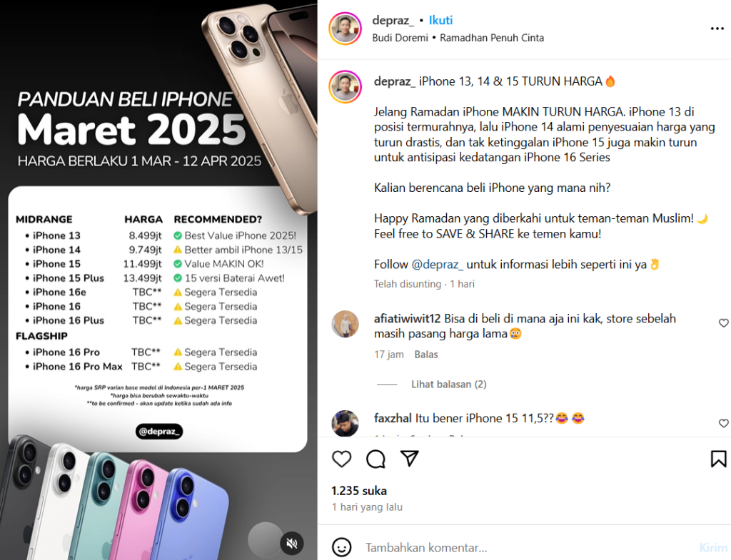Save post with bookmark icon

[x=718, y=459]
